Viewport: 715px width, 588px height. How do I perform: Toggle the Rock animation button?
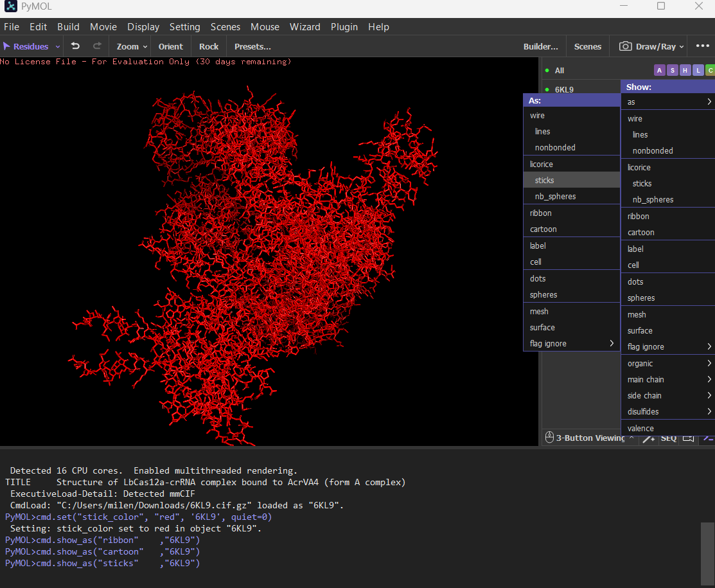[209, 46]
